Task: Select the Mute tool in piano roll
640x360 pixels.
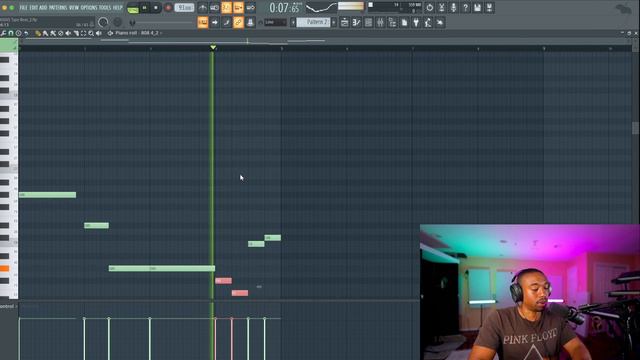Action: point(68,33)
